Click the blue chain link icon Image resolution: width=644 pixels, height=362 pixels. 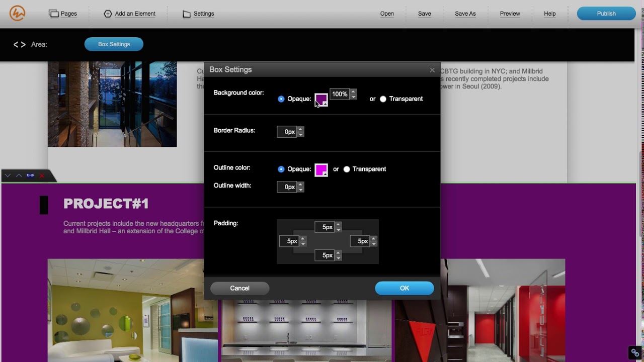30,175
